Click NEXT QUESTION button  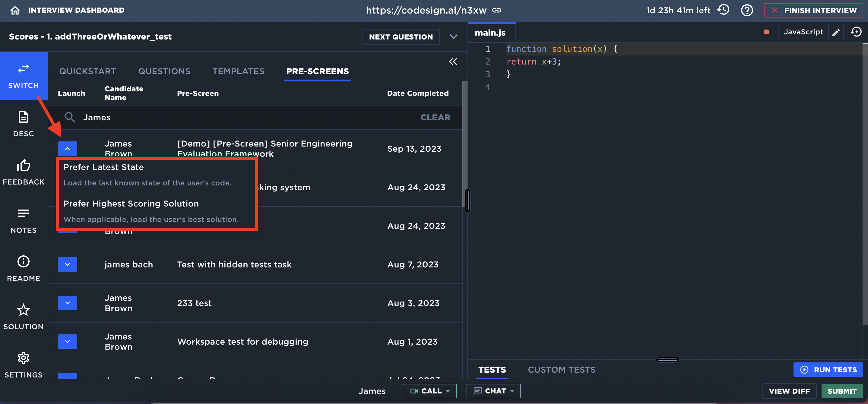[x=401, y=37]
